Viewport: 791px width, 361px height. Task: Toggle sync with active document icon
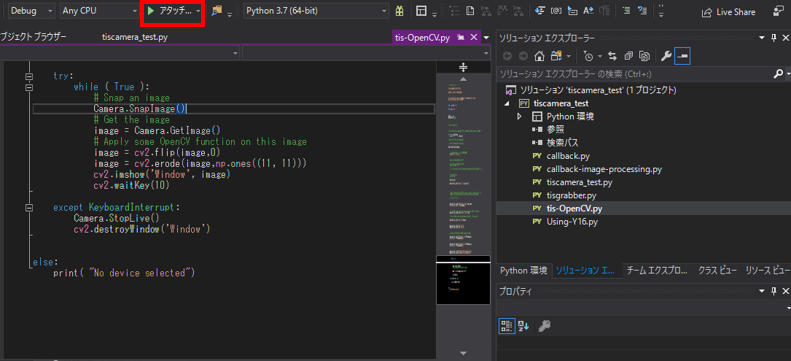coord(612,56)
